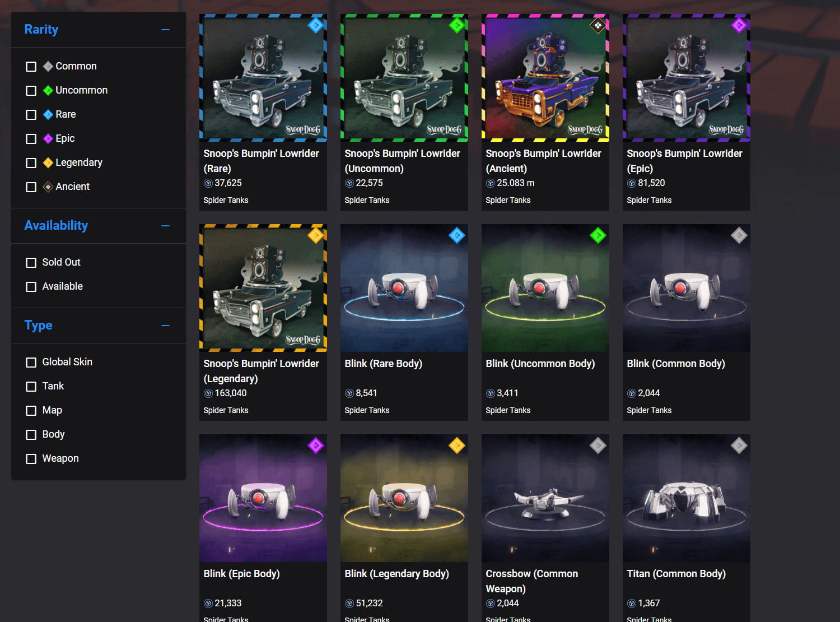Collapse the Type filter section
Viewport: 840px width, 622px height.
(165, 326)
